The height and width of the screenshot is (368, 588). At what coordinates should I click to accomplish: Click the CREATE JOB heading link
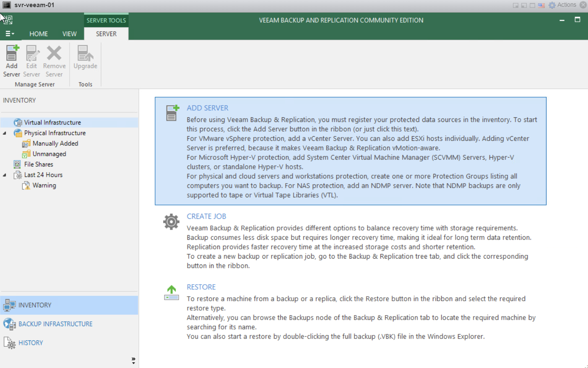(x=206, y=216)
